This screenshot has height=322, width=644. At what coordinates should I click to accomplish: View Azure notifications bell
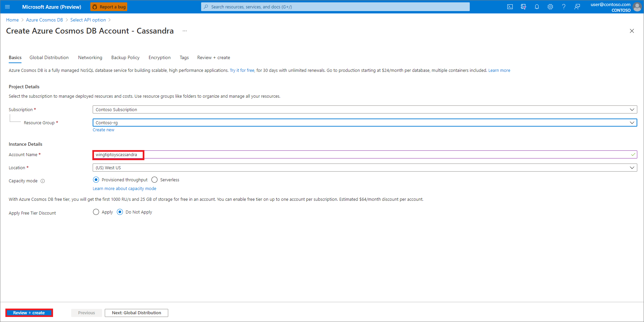537,7
